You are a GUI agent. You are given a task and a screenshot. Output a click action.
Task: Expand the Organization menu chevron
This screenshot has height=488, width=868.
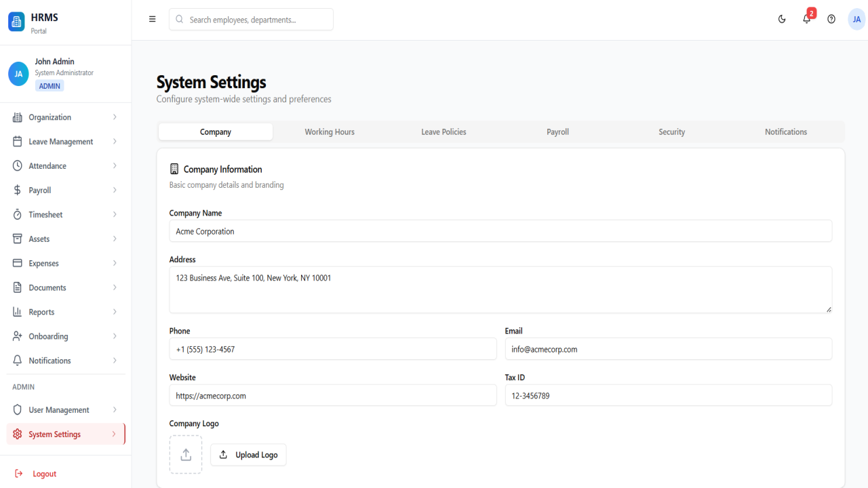(x=115, y=117)
